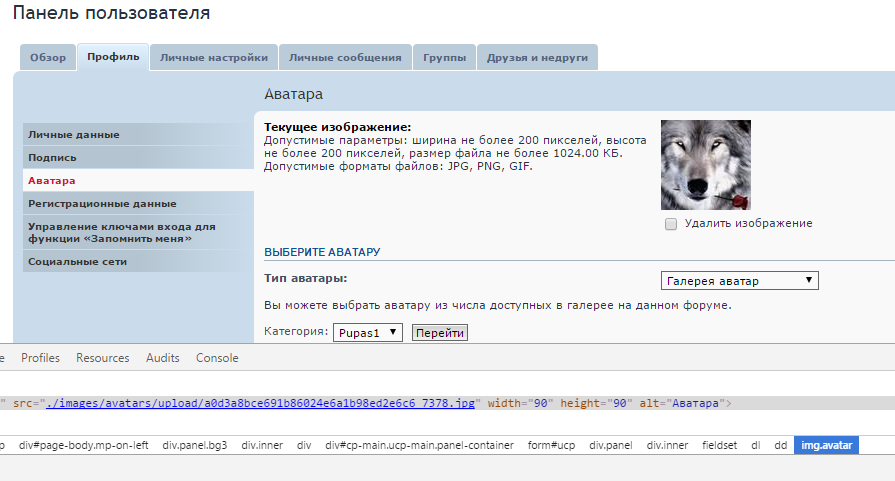The image size is (895, 481).
Task: Select the form#ucp breadcrumb element
Action: click(551, 445)
